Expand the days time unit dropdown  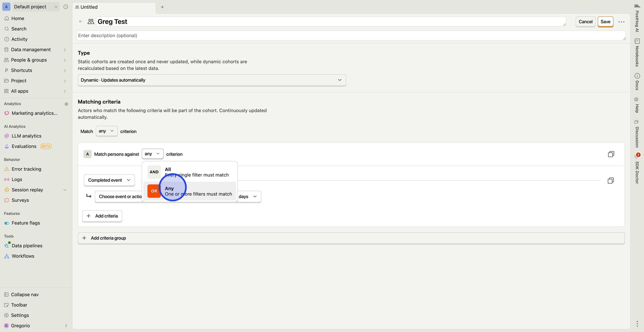[x=249, y=197]
